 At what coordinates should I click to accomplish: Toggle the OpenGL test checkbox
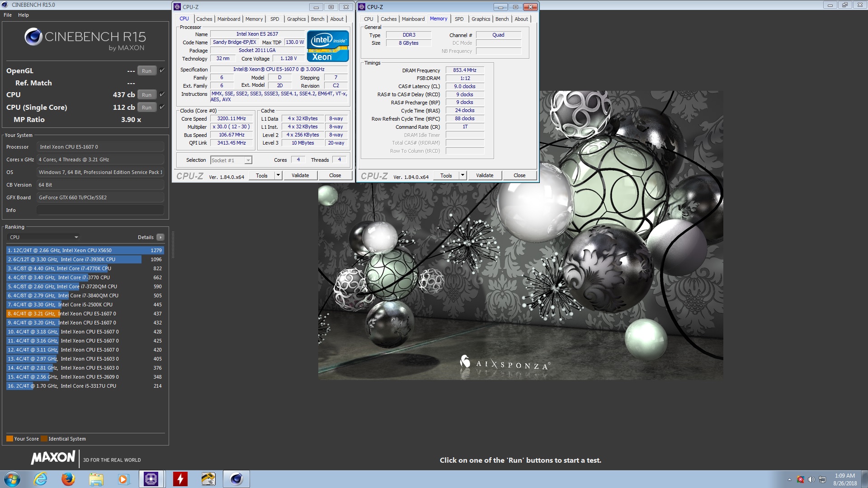(x=162, y=70)
